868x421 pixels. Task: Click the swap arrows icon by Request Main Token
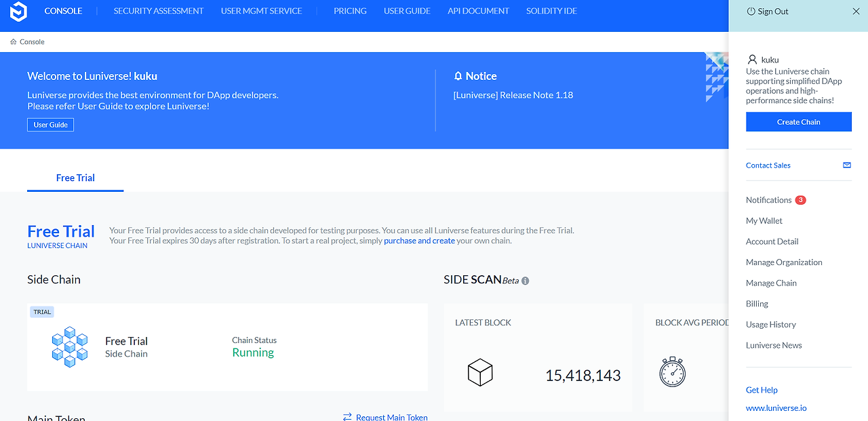pyautogui.click(x=347, y=417)
